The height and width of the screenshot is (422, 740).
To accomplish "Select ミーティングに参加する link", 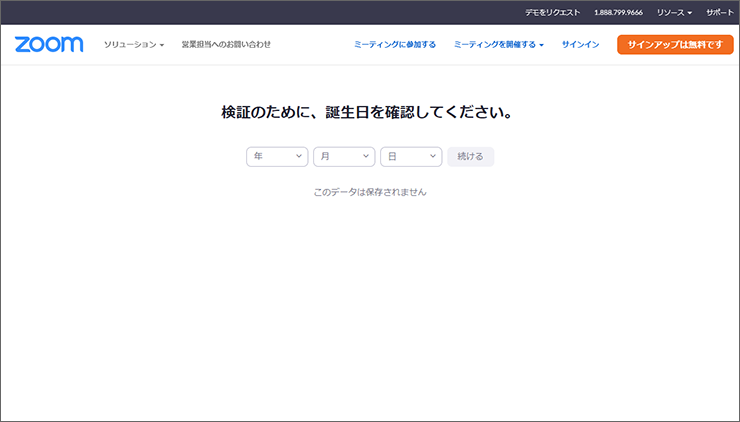I will [x=395, y=44].
